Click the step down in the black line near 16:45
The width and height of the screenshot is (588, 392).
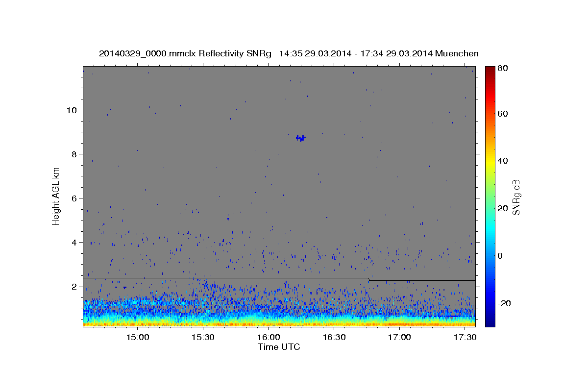coord(369,279)
